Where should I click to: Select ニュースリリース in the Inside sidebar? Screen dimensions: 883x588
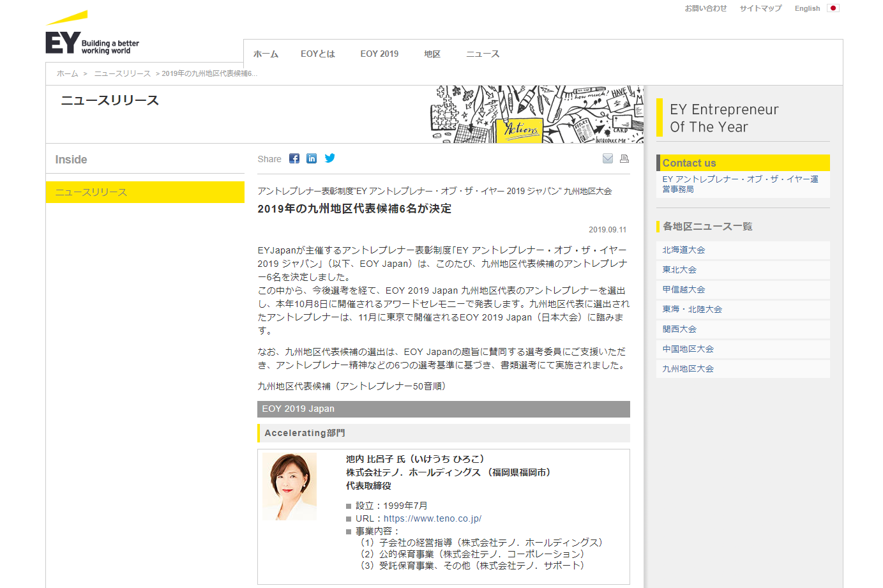(x=145, y=192)
